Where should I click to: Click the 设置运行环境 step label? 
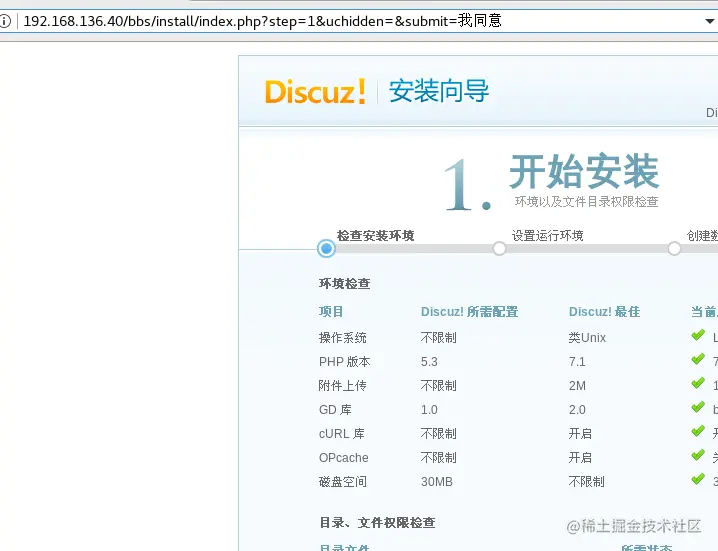point(547,235)
